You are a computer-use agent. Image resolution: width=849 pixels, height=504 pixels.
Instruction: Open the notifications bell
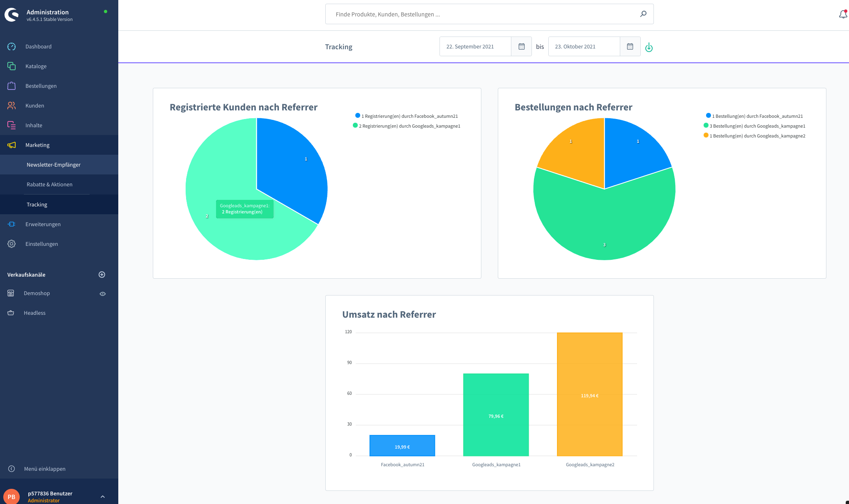click(843, 14)
